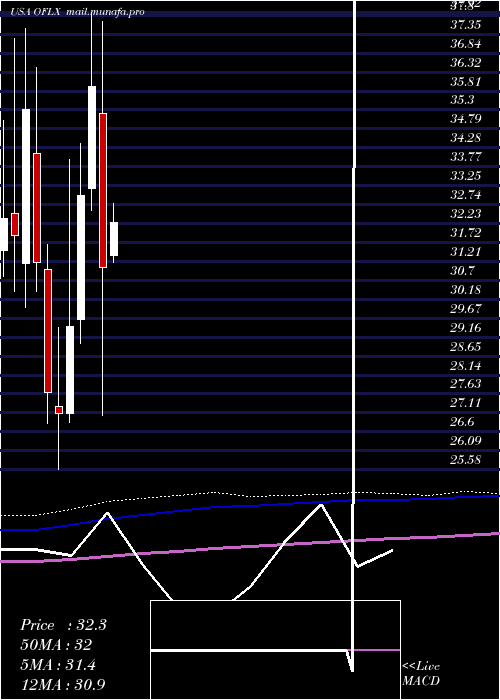Click the 34.79 price axis label
Viewport: 500px width, 700px height.
coord(465,119)
